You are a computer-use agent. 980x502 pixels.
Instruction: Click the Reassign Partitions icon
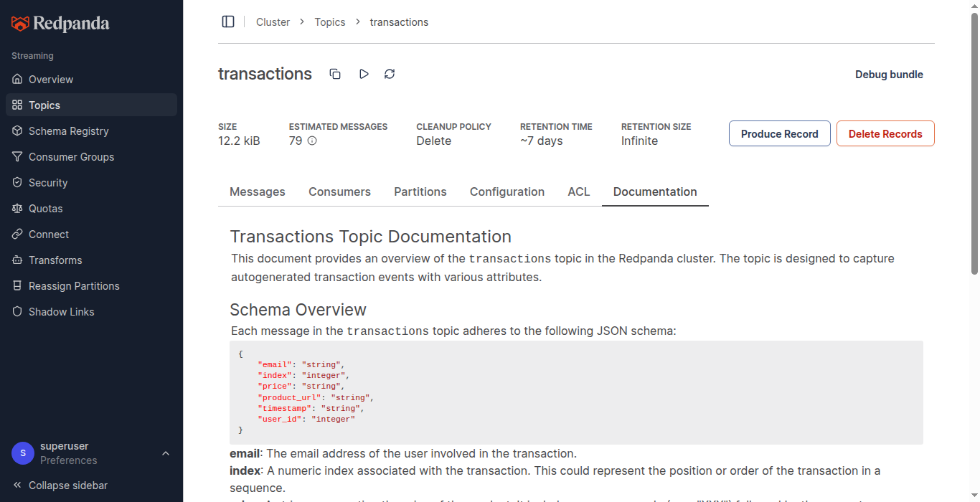point(17,286)
